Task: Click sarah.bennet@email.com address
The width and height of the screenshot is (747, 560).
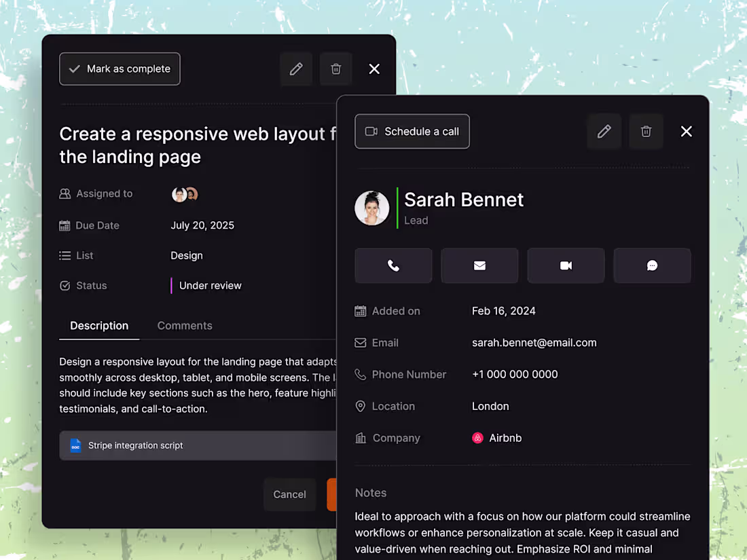Action: (534, 343)
